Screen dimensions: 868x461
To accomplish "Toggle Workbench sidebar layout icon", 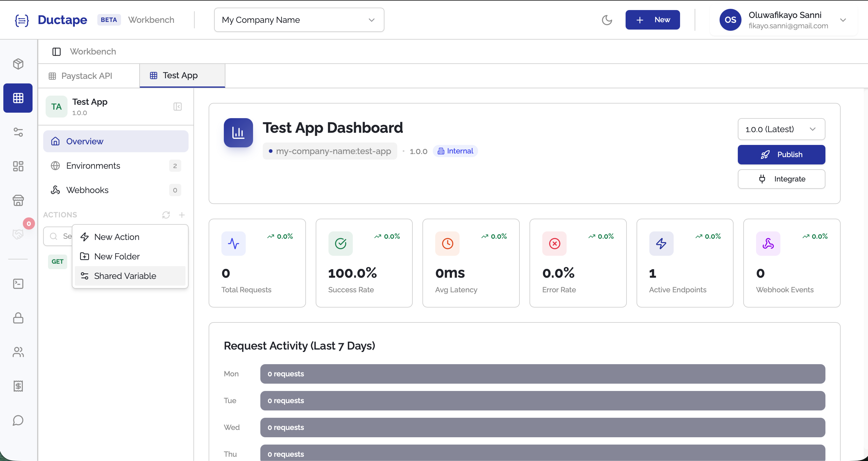I will (56, 51).
